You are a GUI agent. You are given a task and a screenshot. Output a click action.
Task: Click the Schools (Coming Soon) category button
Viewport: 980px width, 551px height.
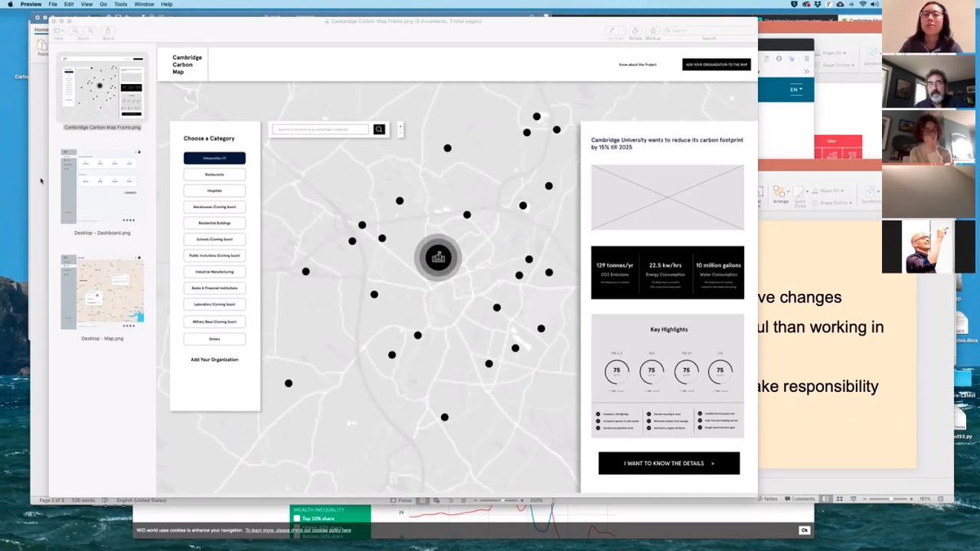(x=215, y=239)
